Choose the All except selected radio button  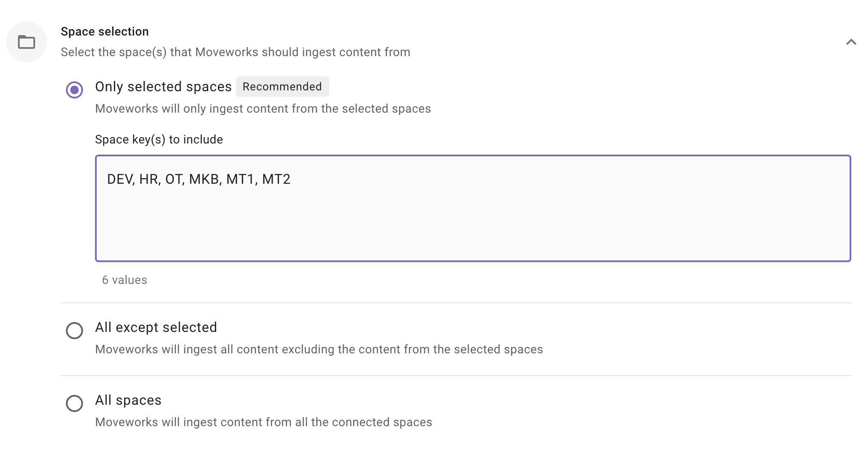74,331
